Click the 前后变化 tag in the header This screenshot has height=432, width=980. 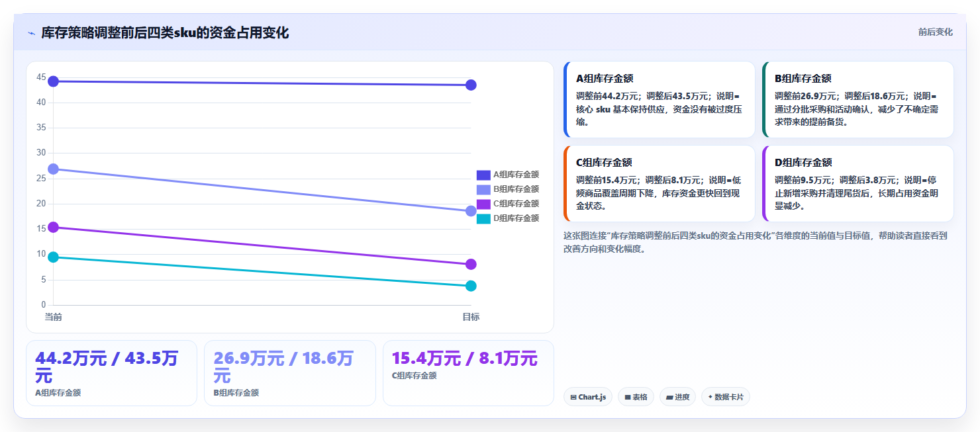pos(935,32)
